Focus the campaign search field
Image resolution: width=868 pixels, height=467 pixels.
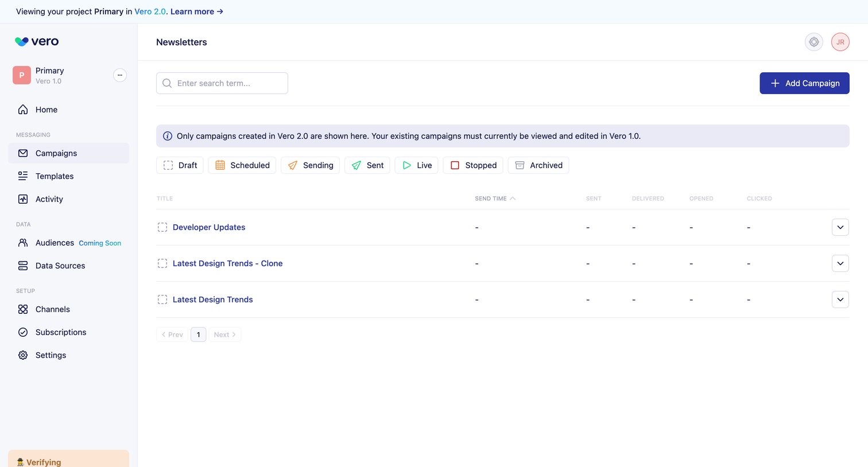[x=222, y=83]
